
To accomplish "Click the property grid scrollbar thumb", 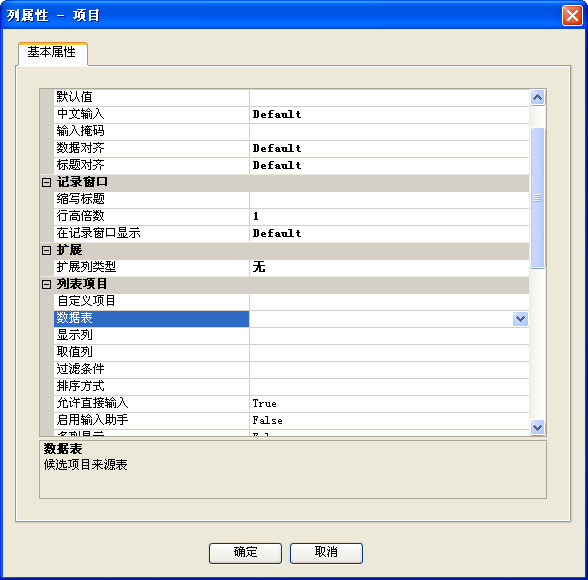I will (537, 198).
